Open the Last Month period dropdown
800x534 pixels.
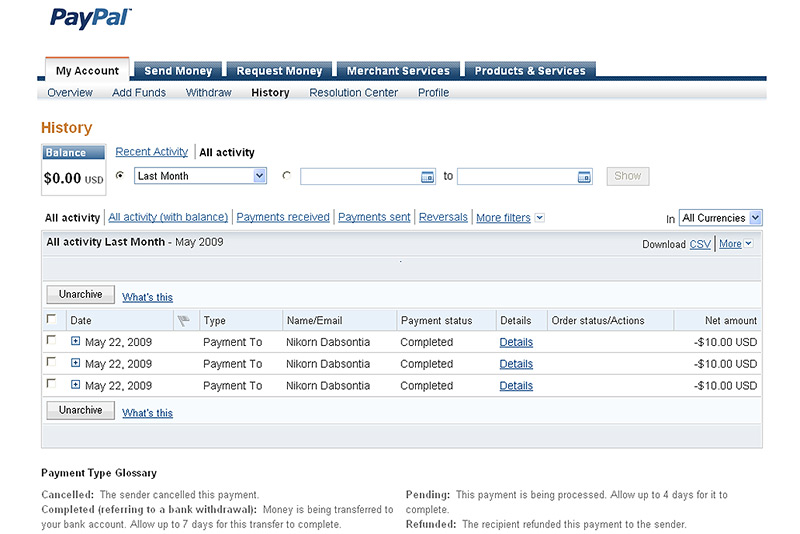click(x=200, y=176)
